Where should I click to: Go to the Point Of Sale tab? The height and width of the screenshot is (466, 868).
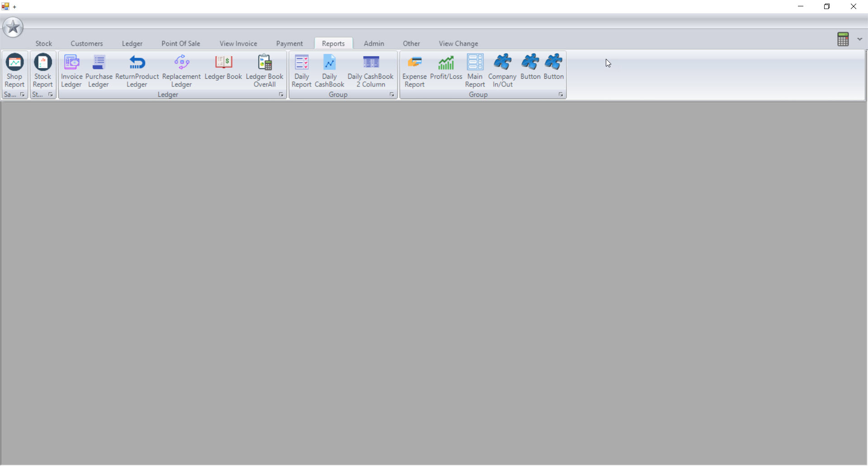click(181, 43)
